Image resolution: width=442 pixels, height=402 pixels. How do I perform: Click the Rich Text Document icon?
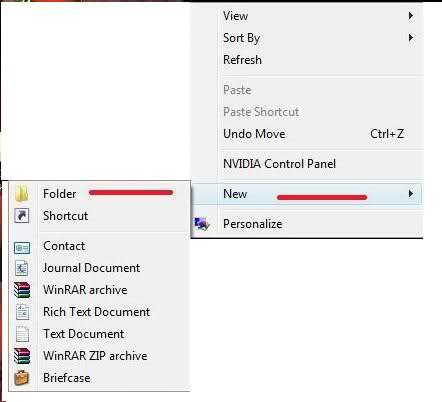[x=22, y=312]
